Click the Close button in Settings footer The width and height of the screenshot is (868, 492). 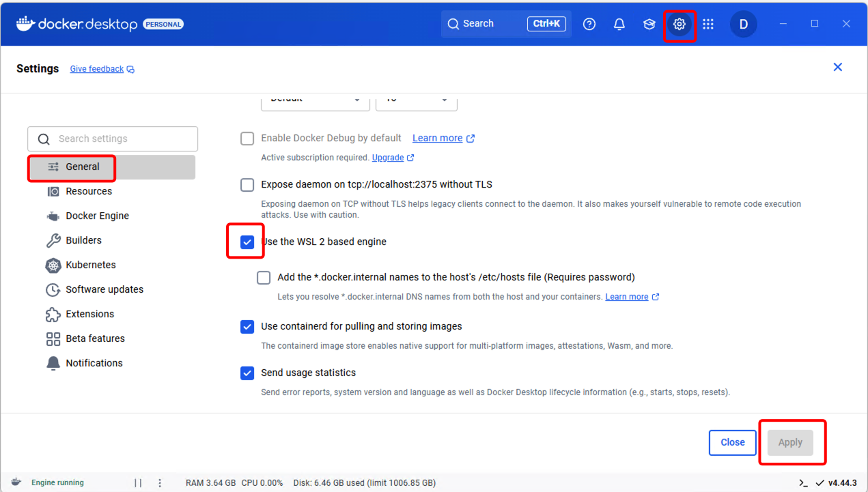point(733,442)
